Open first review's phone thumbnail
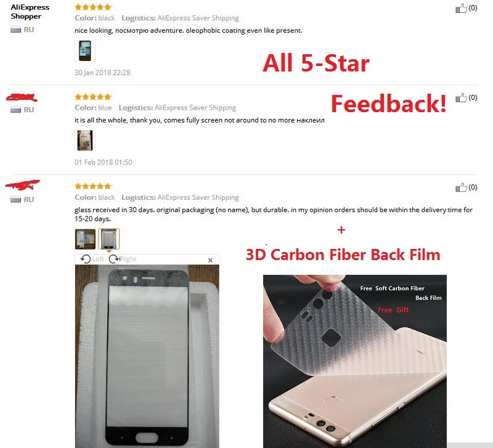 [x=85, y=51]
